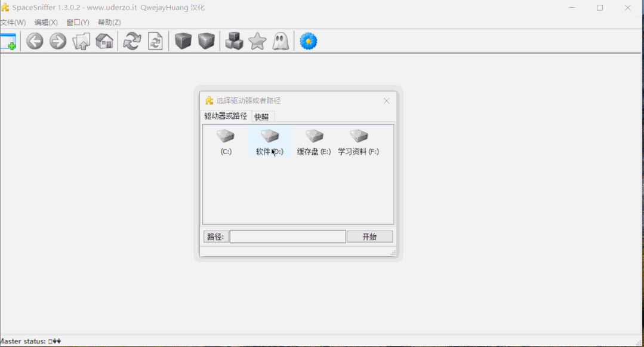Click the 路径 input field

click(x=288, y=236)
